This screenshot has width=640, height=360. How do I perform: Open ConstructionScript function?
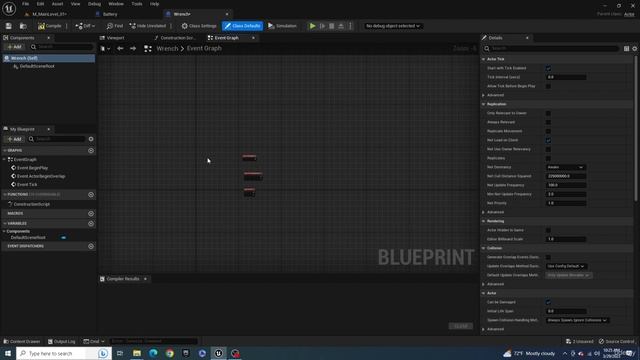pyautogui.click(x=31, y=204)
